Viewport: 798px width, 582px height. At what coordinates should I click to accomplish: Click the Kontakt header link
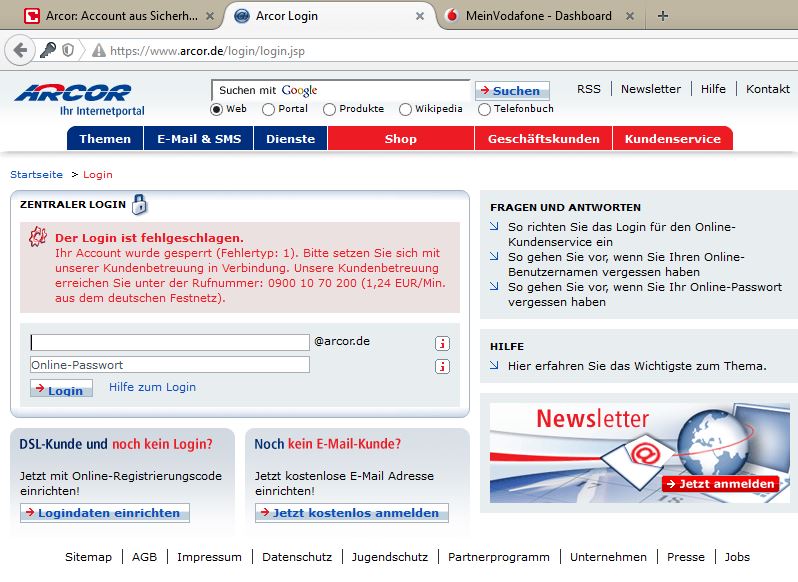[767, 89]
